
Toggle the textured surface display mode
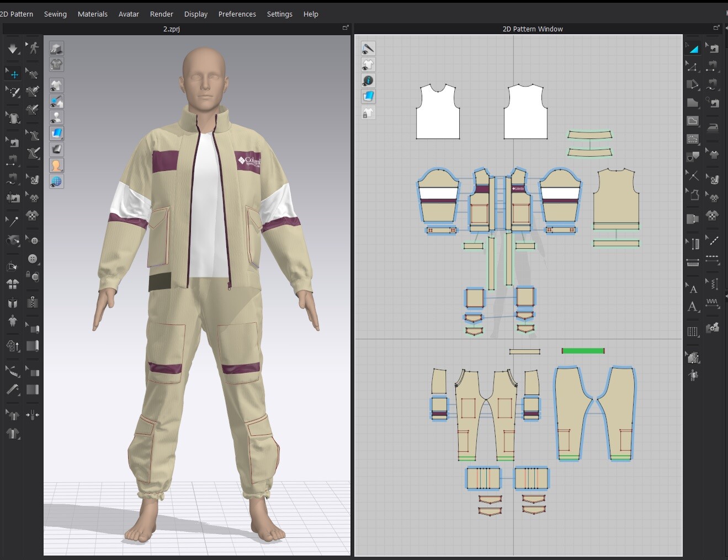(56, 133)
